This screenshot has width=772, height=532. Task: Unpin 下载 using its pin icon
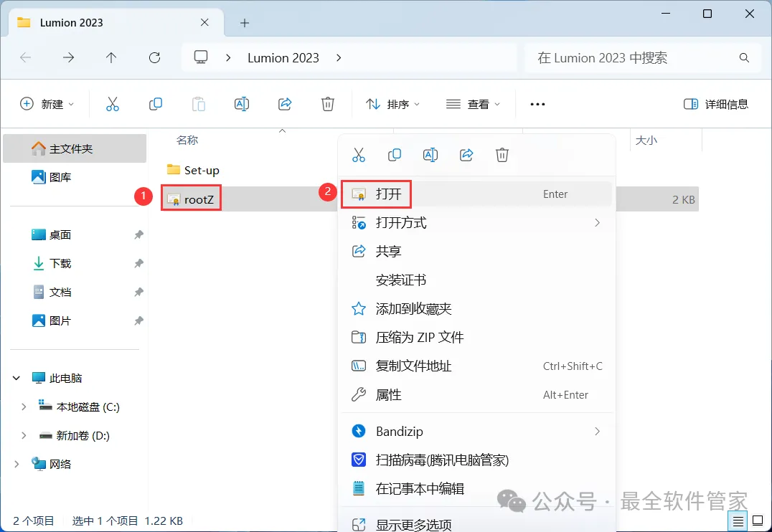pos(139,263)
